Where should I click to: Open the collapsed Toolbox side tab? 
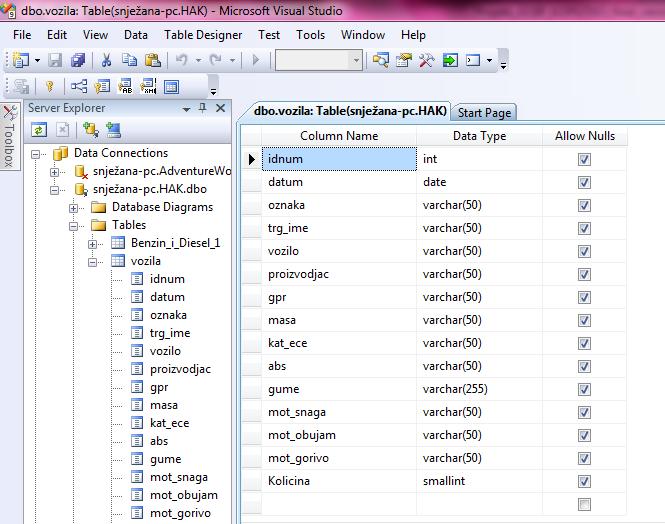click(9, 136)
